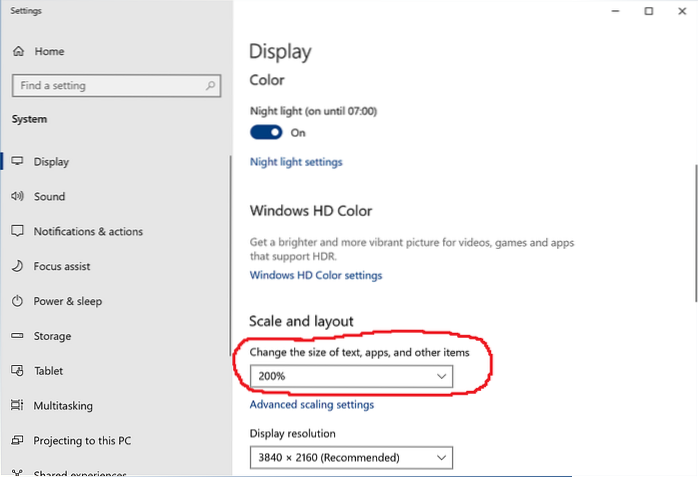The height and width of the screenshot is (477, 698).
Task: Click the Tablet icon in sidebar
Action: [17, 371]
